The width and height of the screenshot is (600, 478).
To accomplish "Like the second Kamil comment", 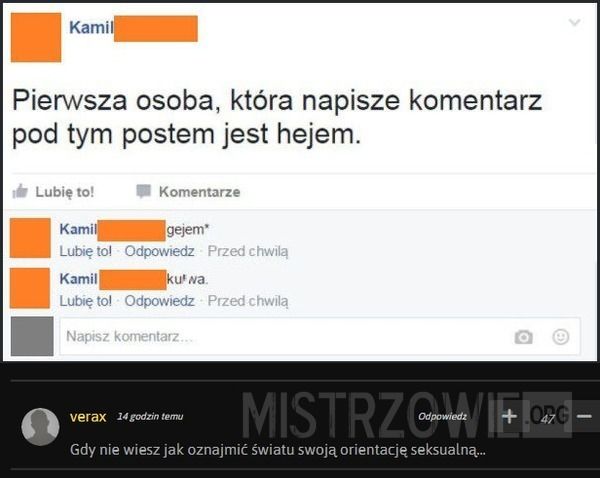I will (x=86, y=301).
